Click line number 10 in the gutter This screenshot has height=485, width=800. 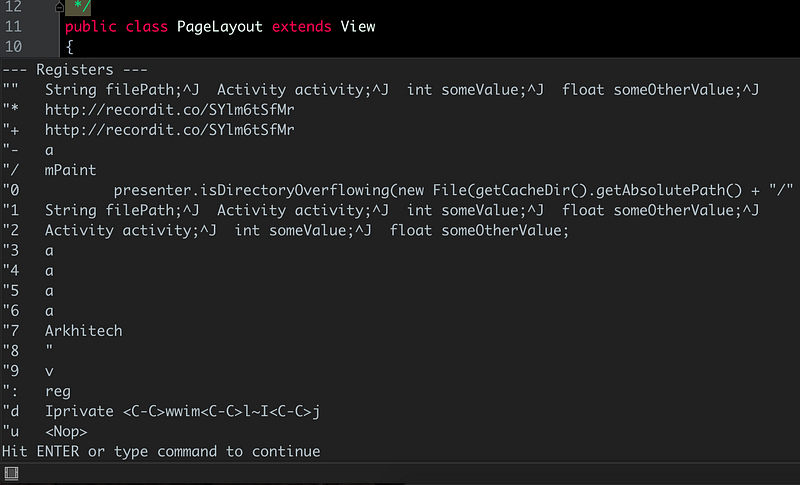point(13,47)
